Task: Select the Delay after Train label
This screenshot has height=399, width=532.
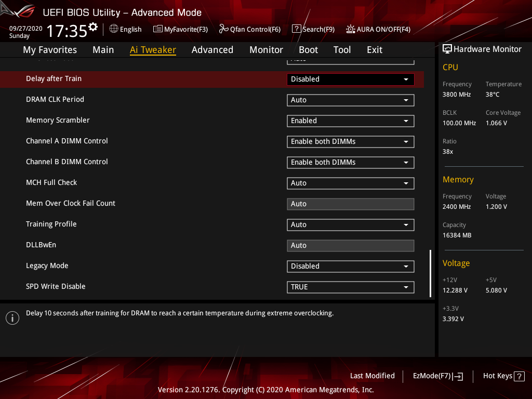Action: 54,79
